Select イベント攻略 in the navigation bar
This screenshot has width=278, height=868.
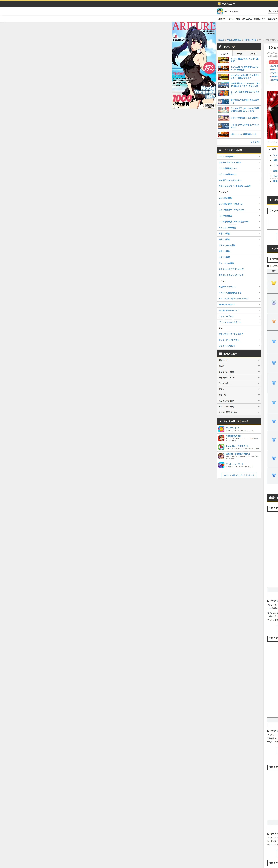234,19
